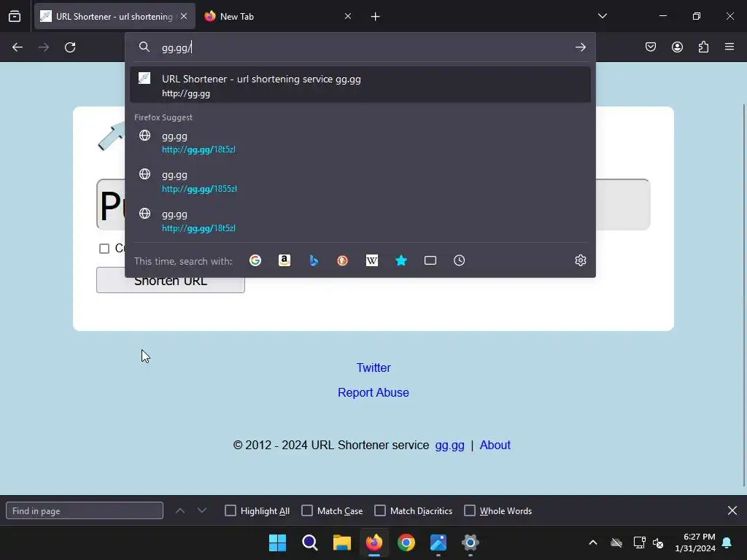The height and width of the screenshot is (560, 747).
Task: Click the page vertical scrollbar
Action: 743,295
